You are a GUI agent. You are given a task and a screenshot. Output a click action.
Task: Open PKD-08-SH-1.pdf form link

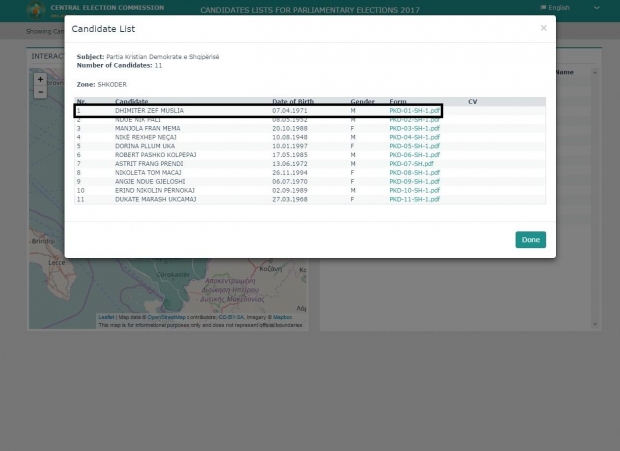pyautogui.click(x=414, y=173)
